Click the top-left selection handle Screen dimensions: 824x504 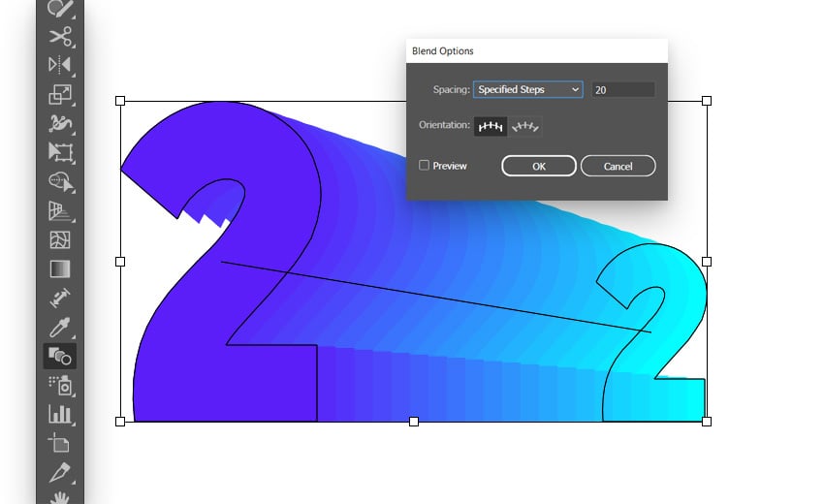pyautogui.click(x=120, y=101)
